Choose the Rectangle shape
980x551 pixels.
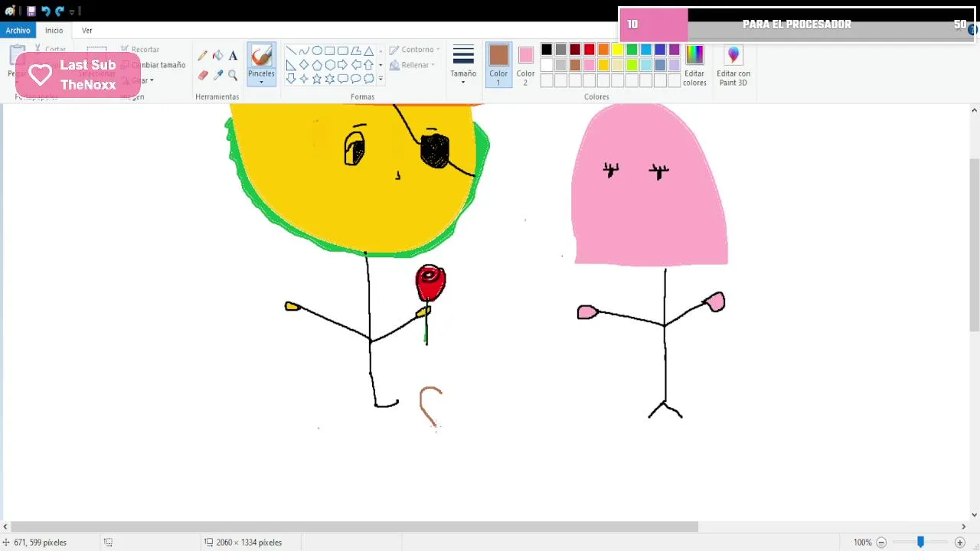click(330, 51)
